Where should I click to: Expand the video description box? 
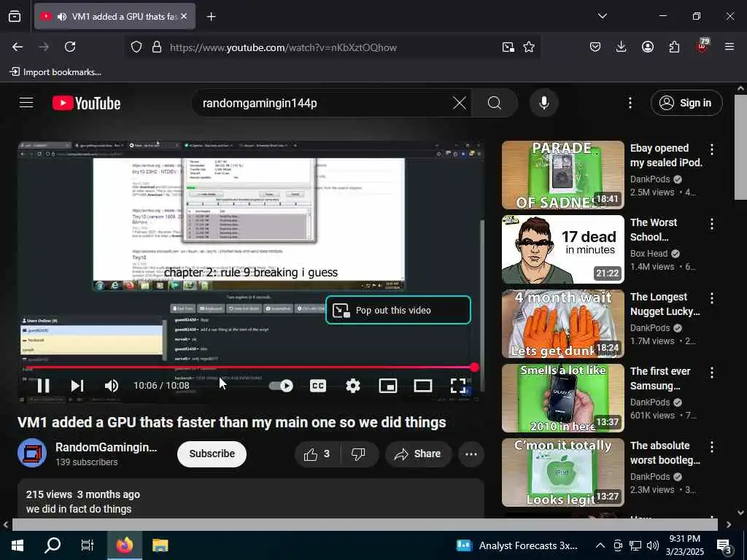(x=251, y=499)
